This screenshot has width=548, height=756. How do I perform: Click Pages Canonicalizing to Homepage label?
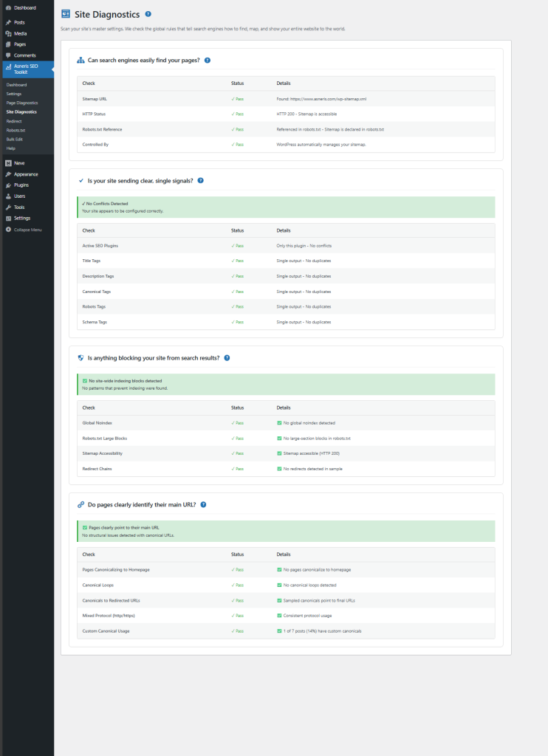point(116,570)
